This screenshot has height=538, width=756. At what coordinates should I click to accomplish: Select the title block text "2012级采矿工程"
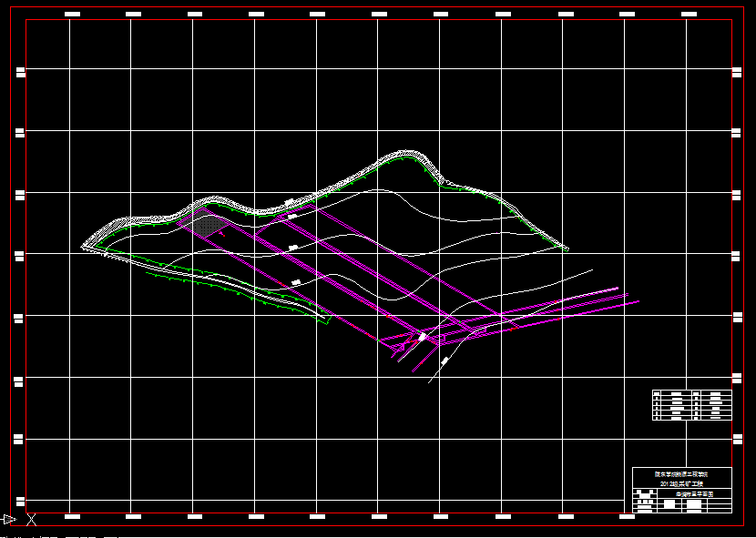[x=681, y=483]
